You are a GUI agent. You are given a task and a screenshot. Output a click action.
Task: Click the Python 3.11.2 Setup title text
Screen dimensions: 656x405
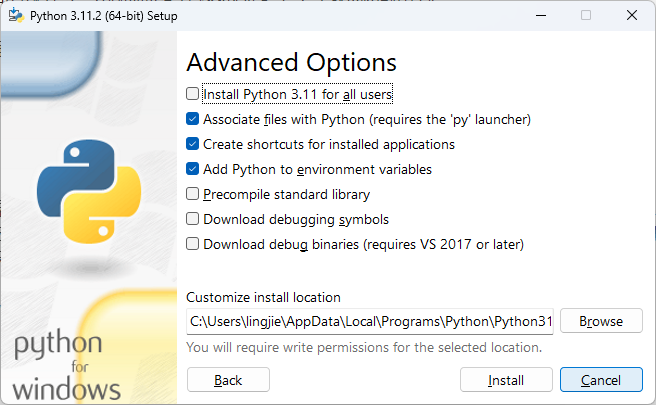coord(98,15)
